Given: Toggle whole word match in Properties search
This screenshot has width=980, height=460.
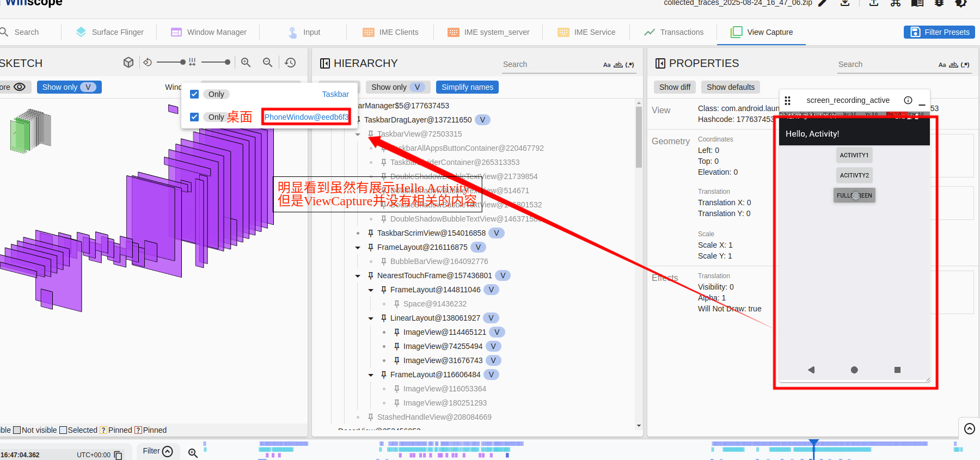Looking at the screenshot, I should click(953, 65).
